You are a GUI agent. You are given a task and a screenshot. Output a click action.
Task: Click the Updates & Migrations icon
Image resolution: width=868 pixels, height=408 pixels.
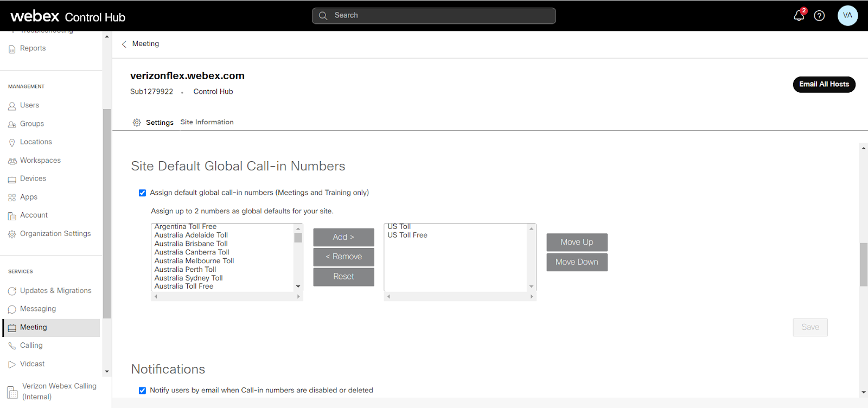click(x=12, y=291)
